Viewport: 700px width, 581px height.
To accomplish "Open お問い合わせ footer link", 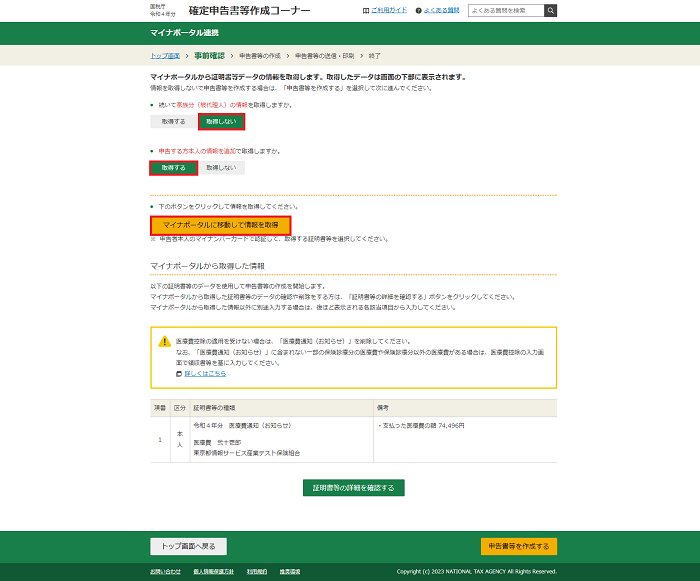I will pos(165,572).
